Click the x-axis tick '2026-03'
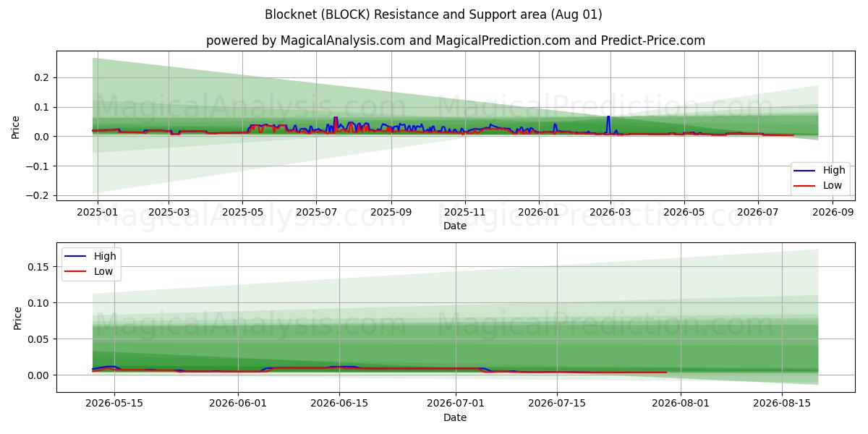 (610, 213)
